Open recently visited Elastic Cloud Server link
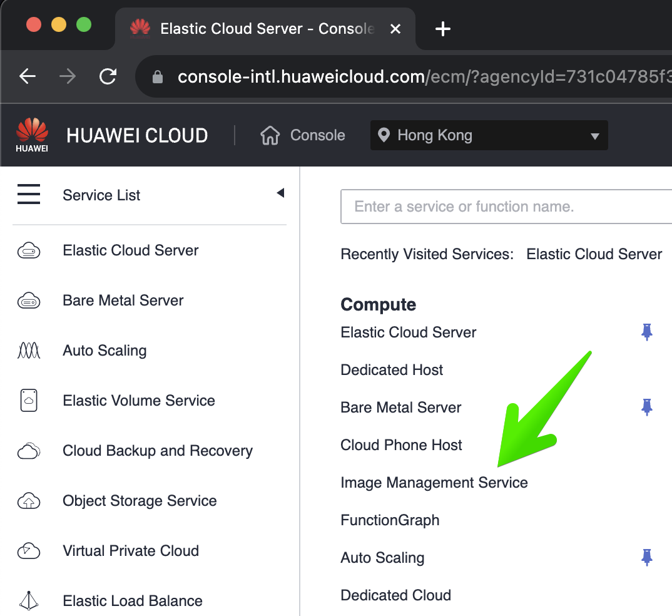672x616 pixels. pyautogui.click(x=594, y=254)
